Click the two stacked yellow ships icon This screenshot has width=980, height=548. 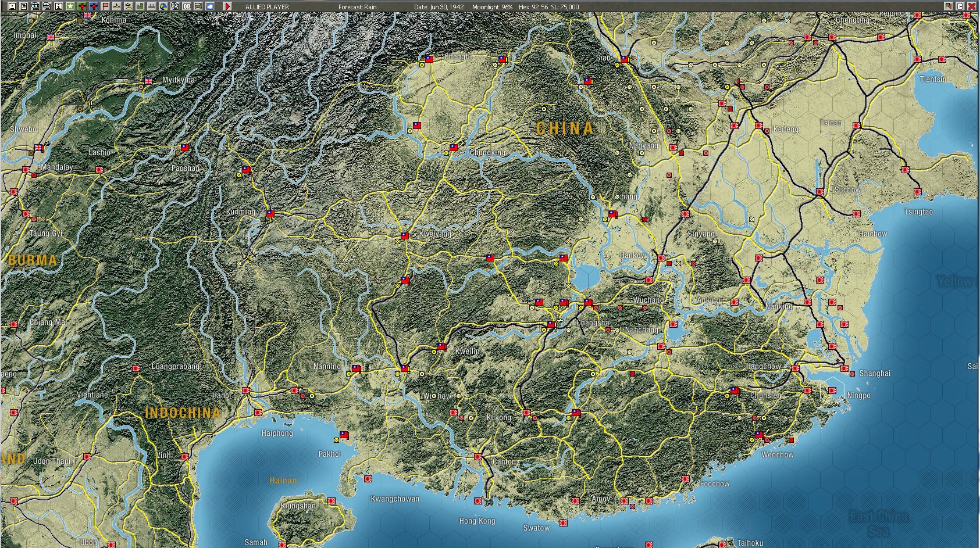click(129, 6)
